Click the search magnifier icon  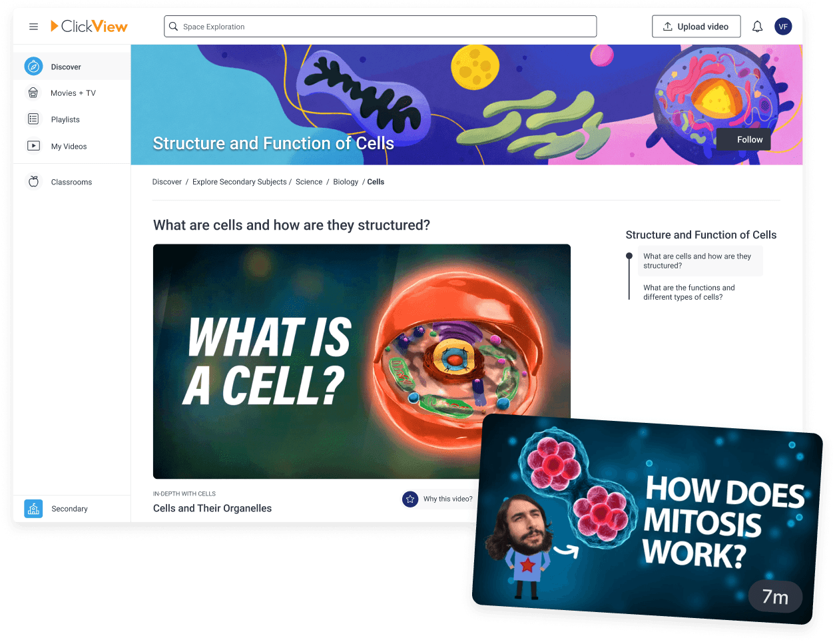tap(173, 26)
